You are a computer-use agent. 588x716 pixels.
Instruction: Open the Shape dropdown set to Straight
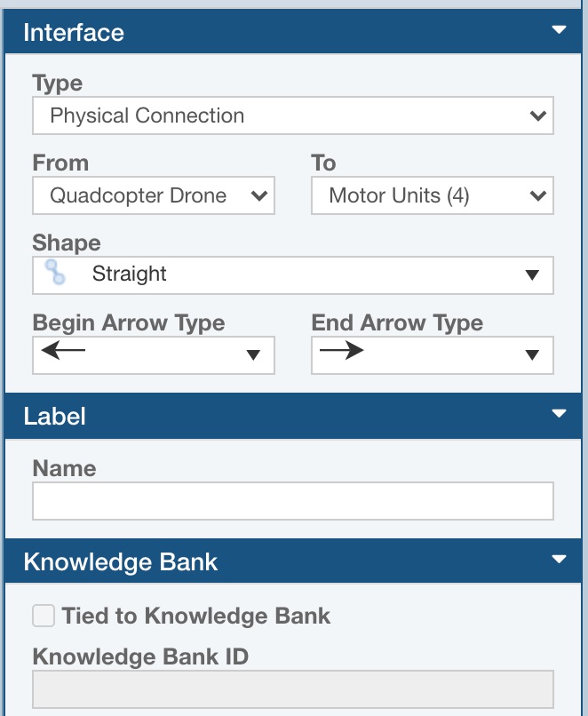[x=292, y=274]
